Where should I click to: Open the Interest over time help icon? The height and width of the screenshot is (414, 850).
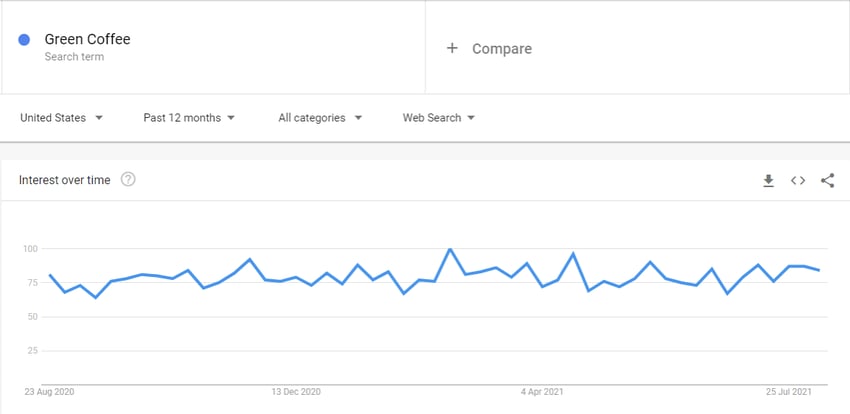pyautogui.click(x=128, y=179)
